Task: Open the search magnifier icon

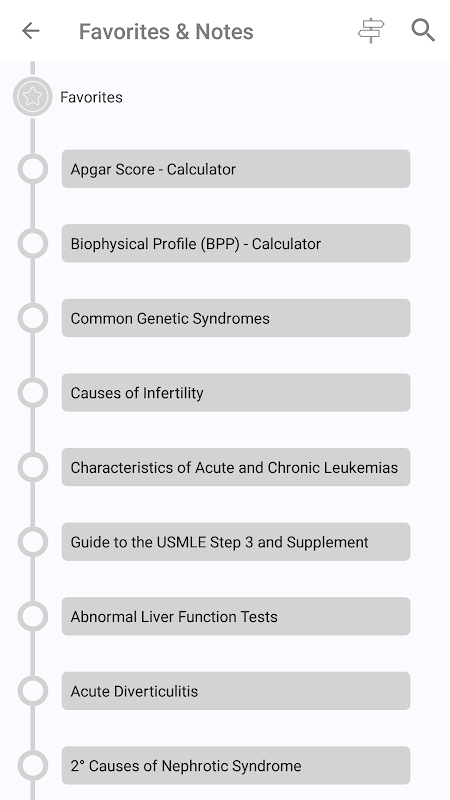Action: point(423,30)
